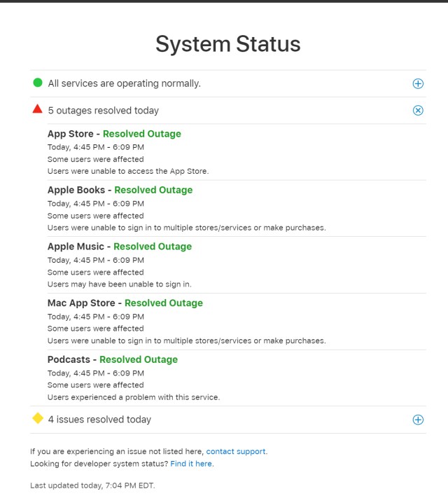Click Apple Books sign-in and purchases description
The image size is (448, 503).
tap(187, 228)
